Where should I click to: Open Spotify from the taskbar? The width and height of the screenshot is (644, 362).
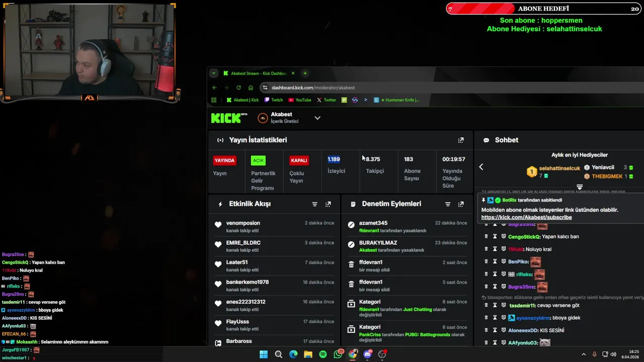coord(323,354)
